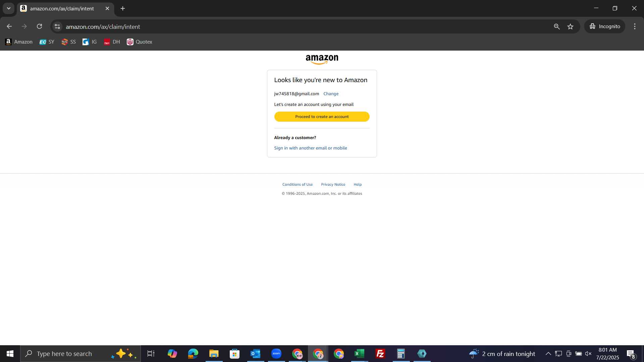Open Privacy Notice link
644x362 pixels.
(x=333, y=185)
